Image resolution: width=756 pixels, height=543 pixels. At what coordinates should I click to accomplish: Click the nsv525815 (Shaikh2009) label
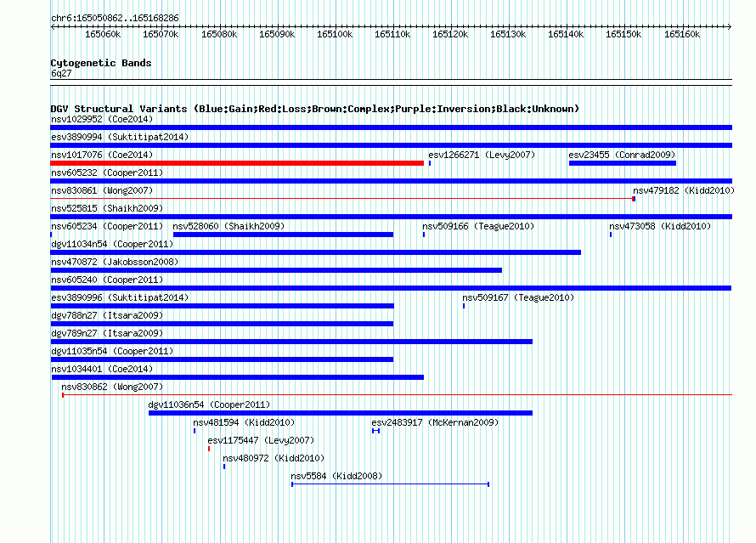tap(107, 208)
